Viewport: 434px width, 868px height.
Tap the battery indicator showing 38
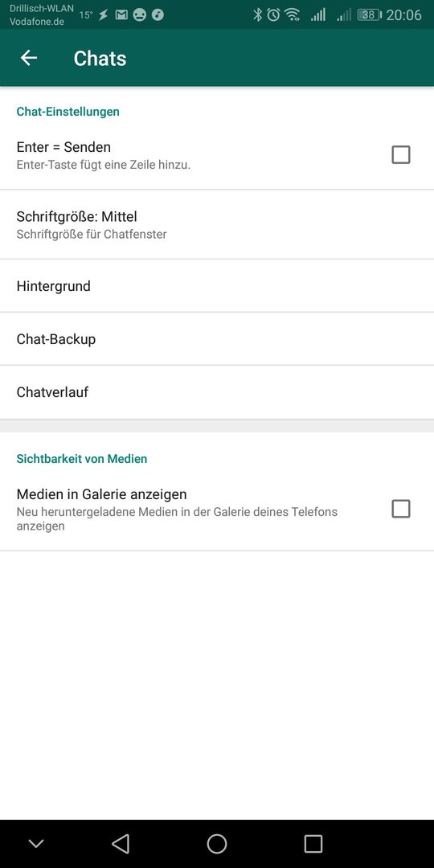pos(369,15)
